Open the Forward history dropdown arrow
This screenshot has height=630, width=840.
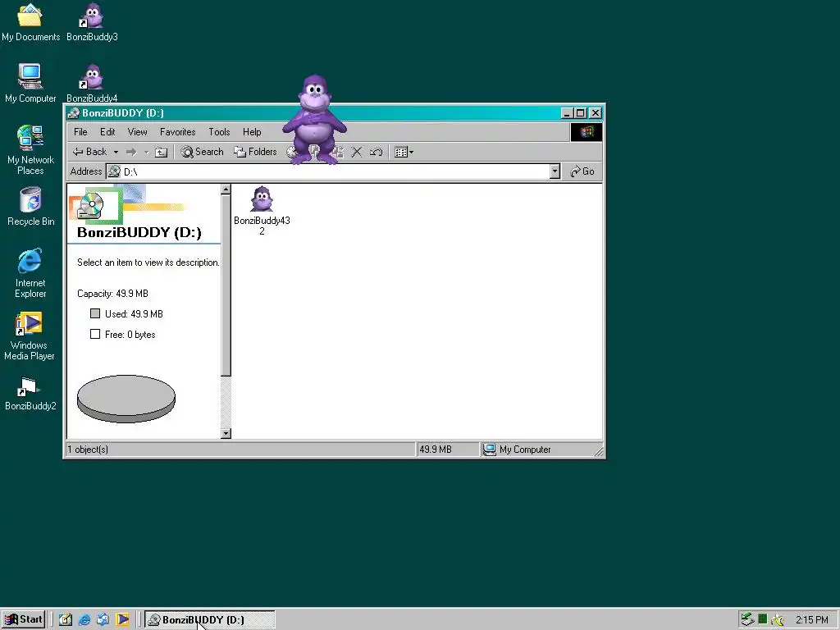point(146,152)
